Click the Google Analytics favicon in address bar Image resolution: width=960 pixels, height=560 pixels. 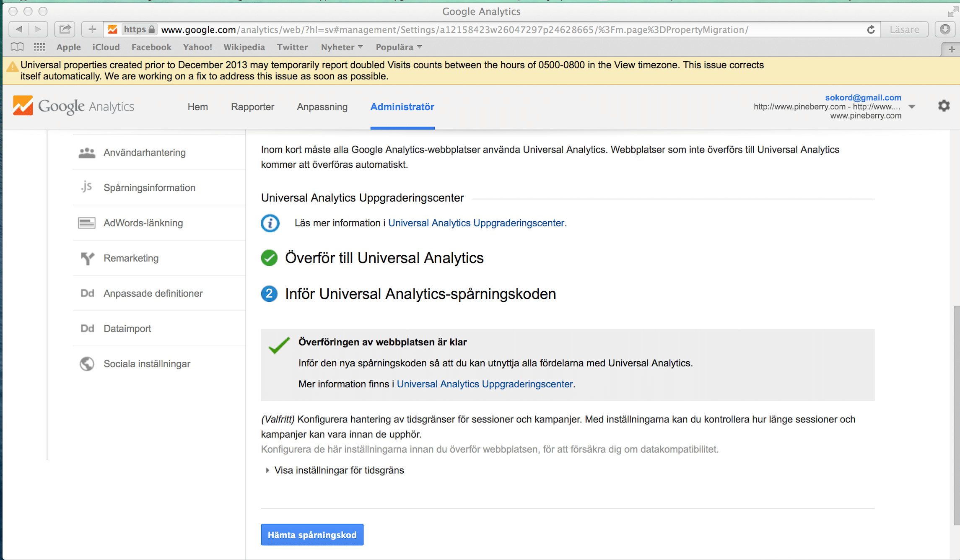[x=112, y=29]
